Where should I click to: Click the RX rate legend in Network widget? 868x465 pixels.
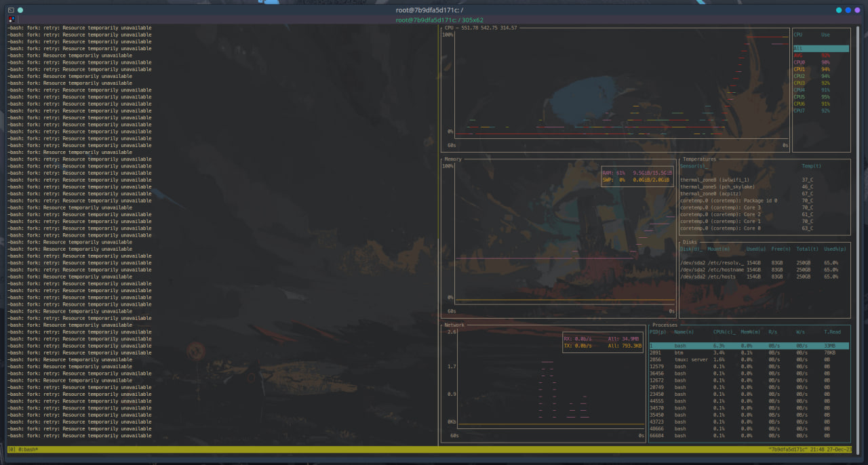tap(603, 339)
